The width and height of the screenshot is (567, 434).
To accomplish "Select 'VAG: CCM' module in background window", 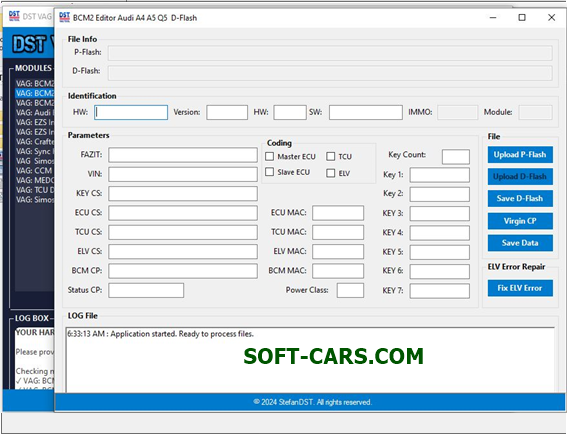I will [x=34, y=170].
